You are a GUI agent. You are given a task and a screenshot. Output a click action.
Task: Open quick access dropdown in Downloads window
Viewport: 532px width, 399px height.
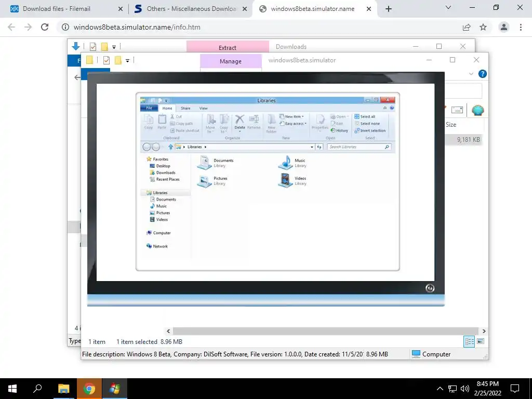(x=114, y=47)
